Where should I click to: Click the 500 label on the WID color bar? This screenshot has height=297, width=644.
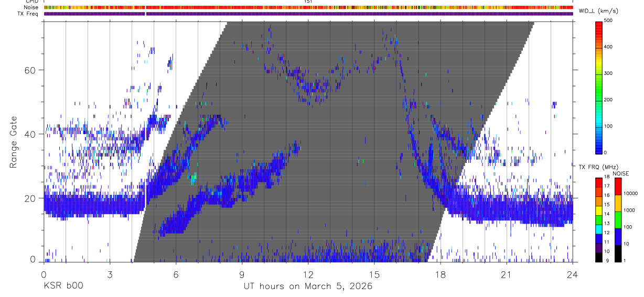pyautogui.click(x=608, y=20)
